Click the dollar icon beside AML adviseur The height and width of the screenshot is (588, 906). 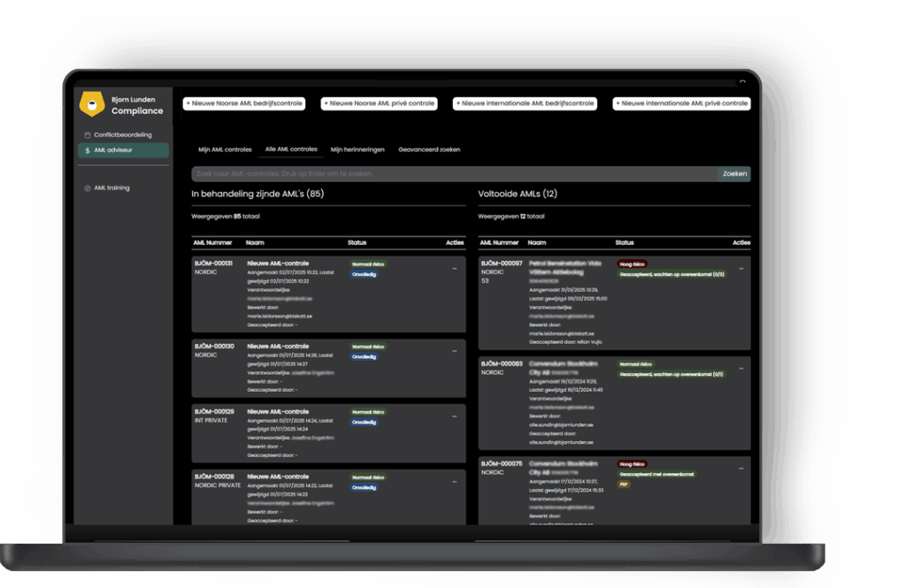point(87,150)
